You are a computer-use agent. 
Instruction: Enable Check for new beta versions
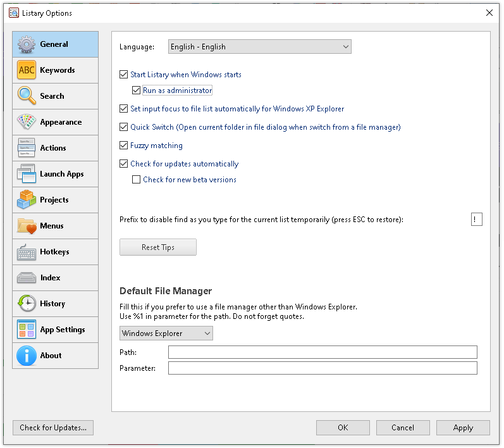point(137,180)
